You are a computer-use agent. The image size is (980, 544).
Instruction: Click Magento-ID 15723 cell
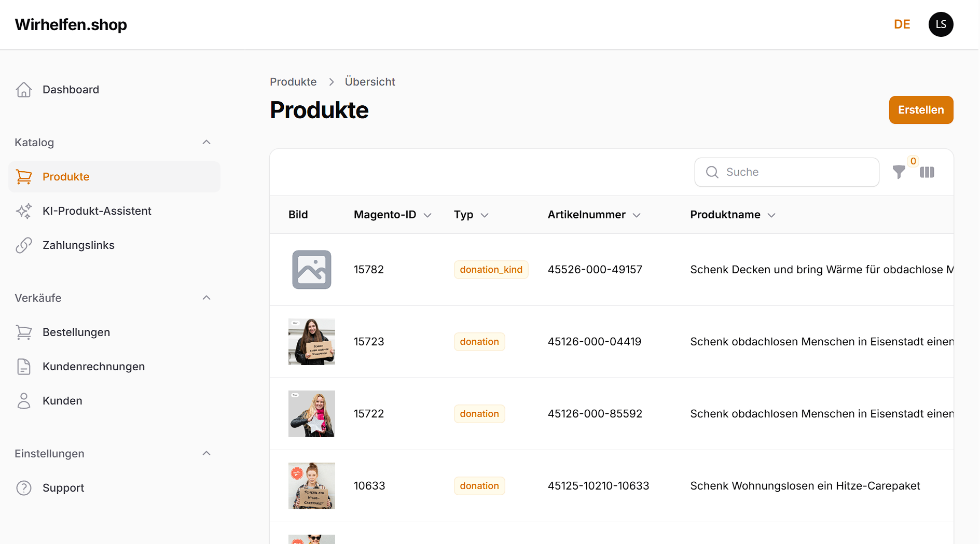[x=369, y=342]
